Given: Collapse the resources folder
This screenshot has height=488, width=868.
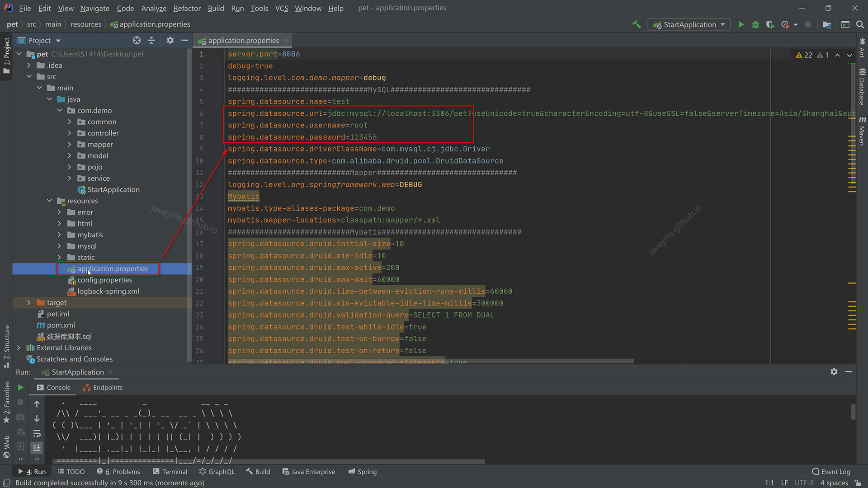Looking at the screenshot, I should (49, 201).
